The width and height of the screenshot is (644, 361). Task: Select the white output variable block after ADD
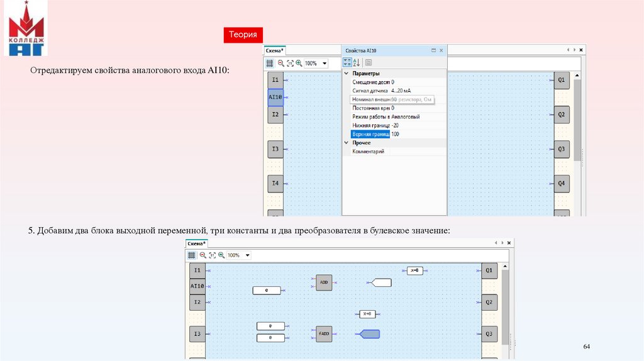pos(380,282)
